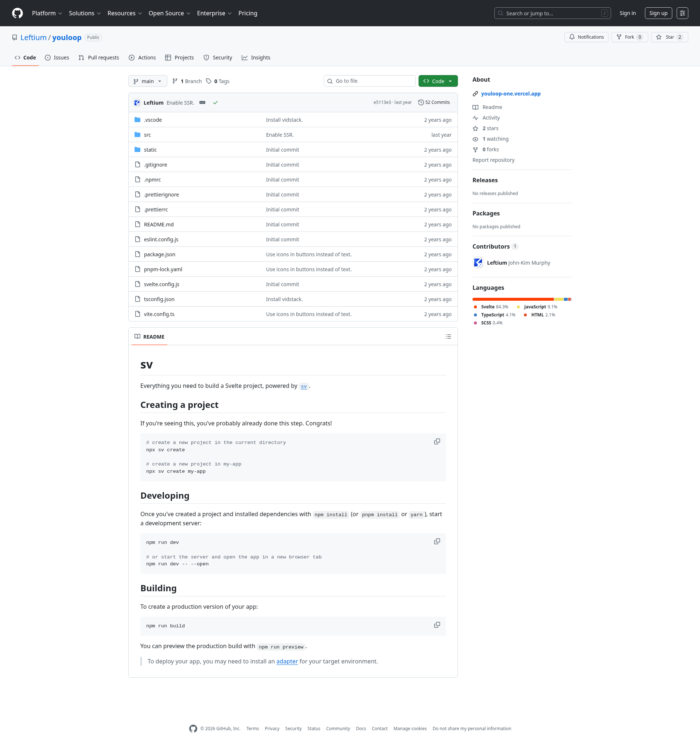Screen dimensions: 700x748
Task: Click the commit status green checkmark
Action: [x=215, y=103]
